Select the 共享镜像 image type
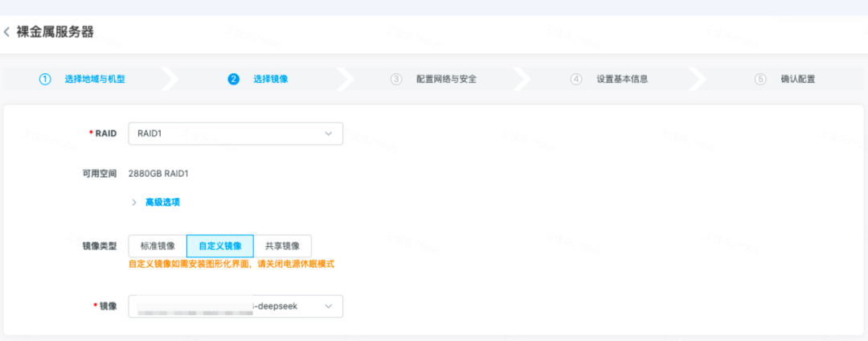Screen dimensions: 868x341 (282, 246)
